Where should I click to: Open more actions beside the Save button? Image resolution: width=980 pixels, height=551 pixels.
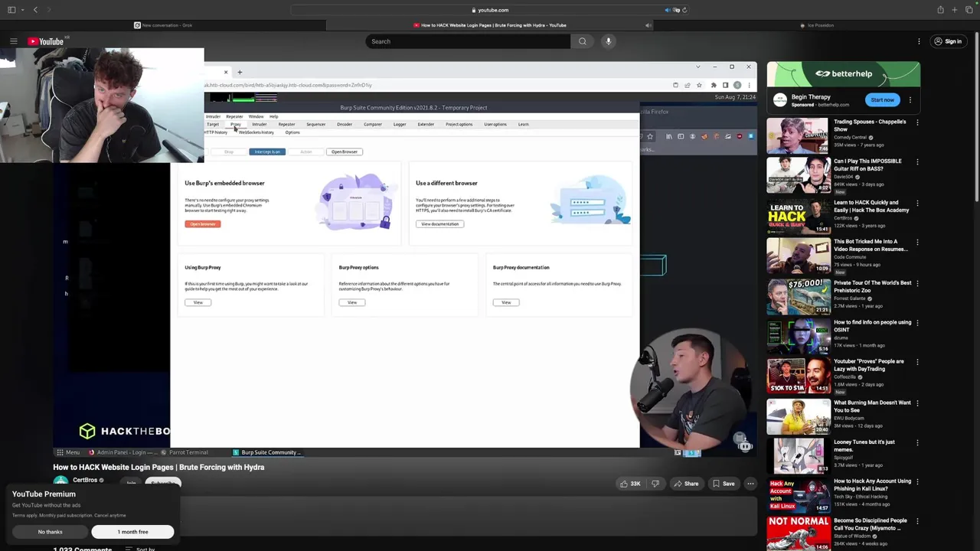click(x=750, y=484)
